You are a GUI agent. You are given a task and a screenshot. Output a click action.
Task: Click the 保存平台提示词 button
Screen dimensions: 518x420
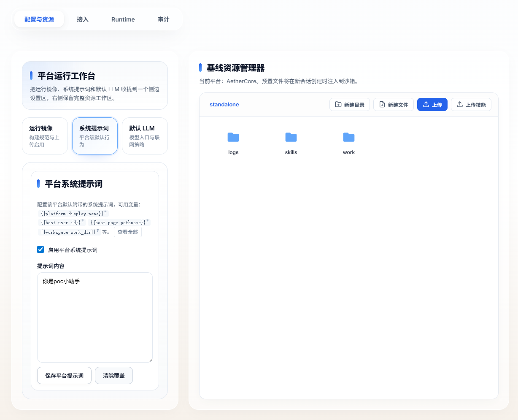(65, 376)
